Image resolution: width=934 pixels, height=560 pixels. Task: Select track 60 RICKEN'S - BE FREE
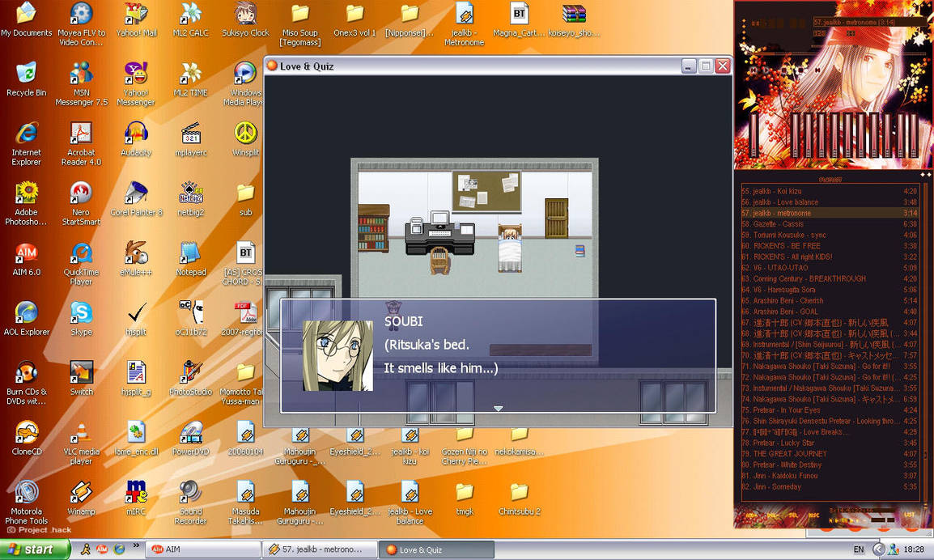coord(829,245)
